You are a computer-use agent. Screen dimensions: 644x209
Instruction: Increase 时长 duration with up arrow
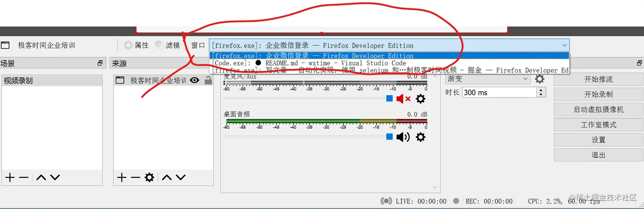[x=541, y=90]
